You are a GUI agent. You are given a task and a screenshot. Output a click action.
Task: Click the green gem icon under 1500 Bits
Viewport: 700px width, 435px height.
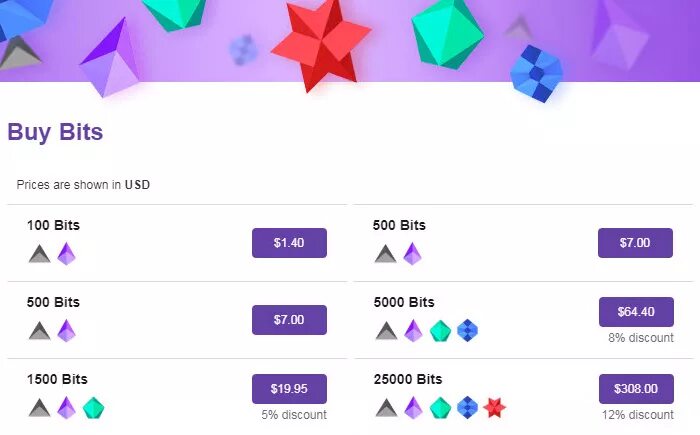click(x=93, y=408)
